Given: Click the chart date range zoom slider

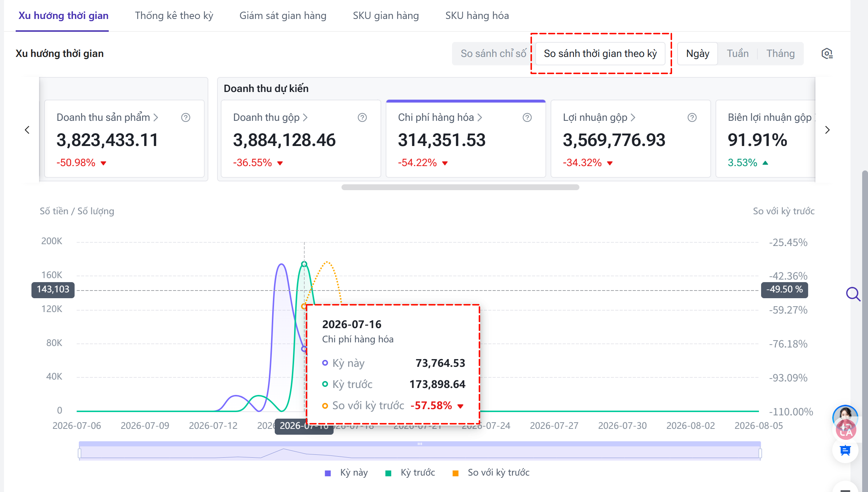Looking at the screenshot, I should pos(420,451).
